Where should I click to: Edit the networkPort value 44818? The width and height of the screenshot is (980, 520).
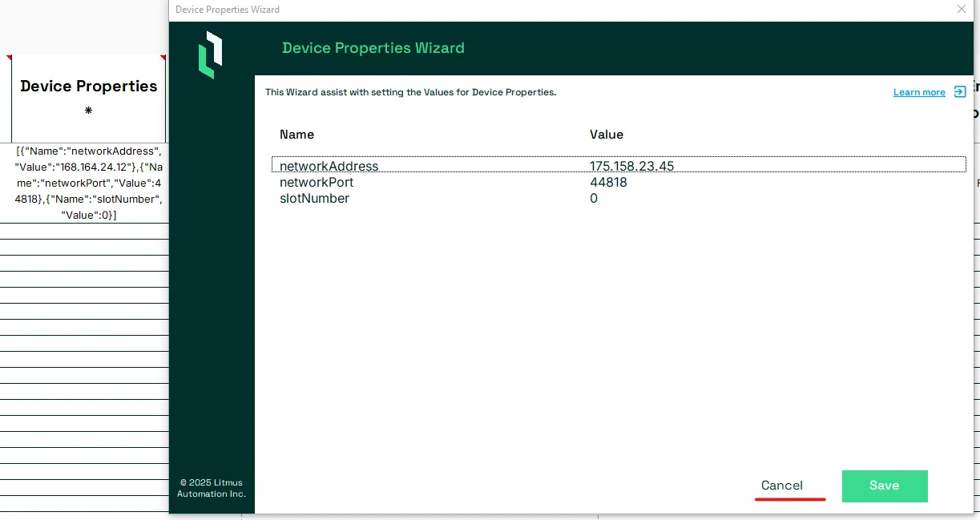tap(608, 182)
